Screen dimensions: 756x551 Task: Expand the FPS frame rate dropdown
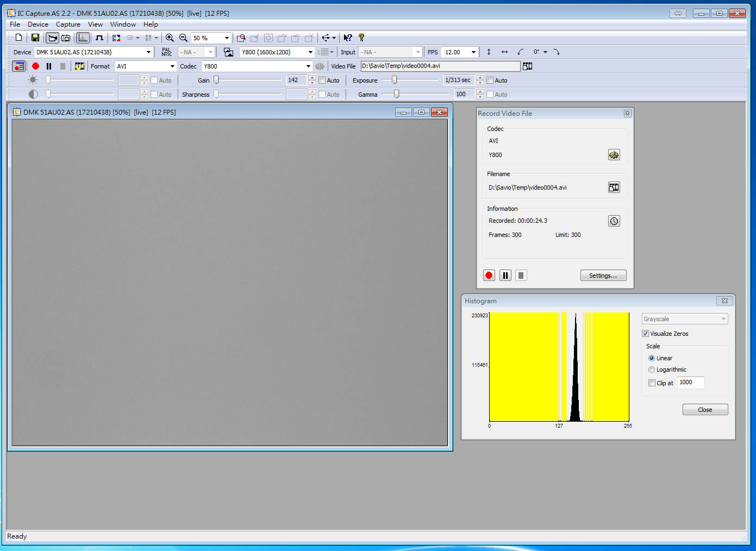473,52
